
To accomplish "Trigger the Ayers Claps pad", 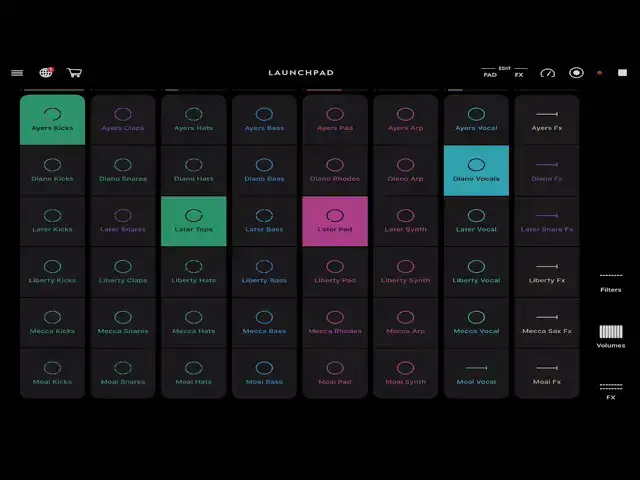I will [x=123, y=120].
